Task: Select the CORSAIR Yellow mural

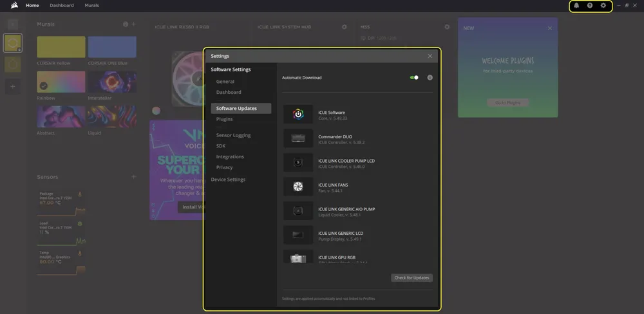Action: 61,47
